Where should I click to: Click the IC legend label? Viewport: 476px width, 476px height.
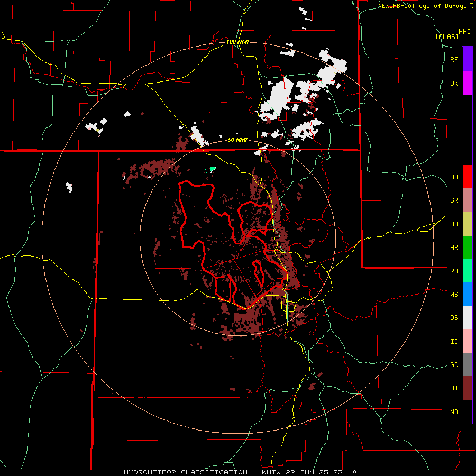454,341
